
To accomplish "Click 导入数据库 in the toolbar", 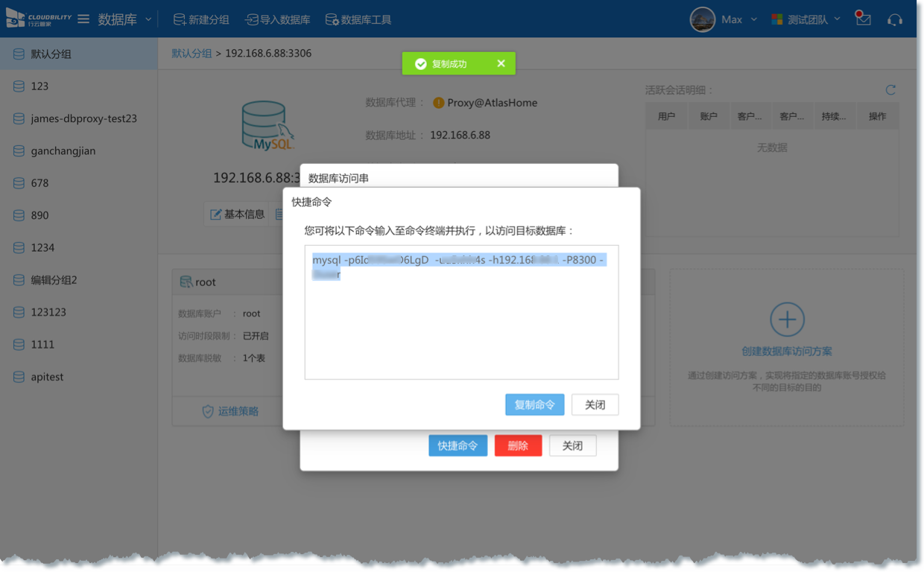I will coord(278,19).
